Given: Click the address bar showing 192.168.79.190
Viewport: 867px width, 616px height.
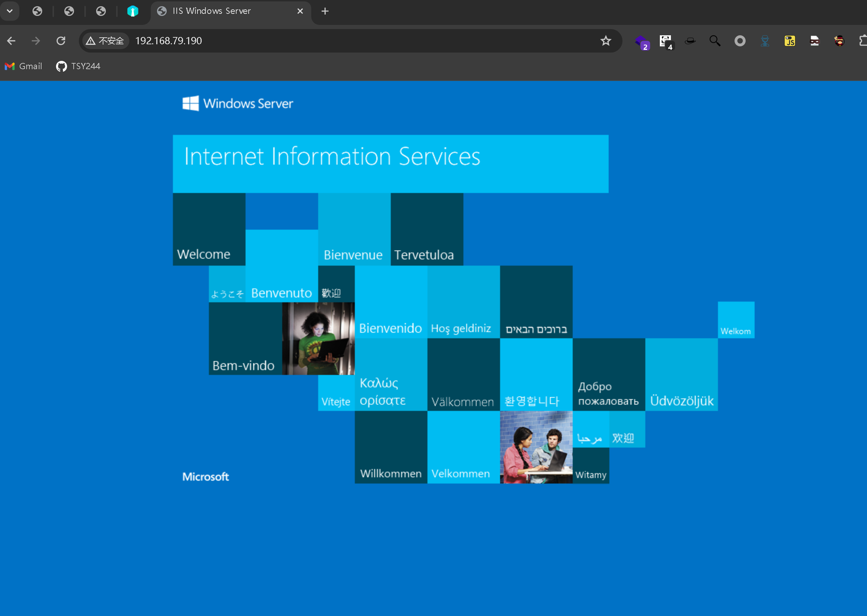Looking at the screenshot, I should tap(341, 41).
